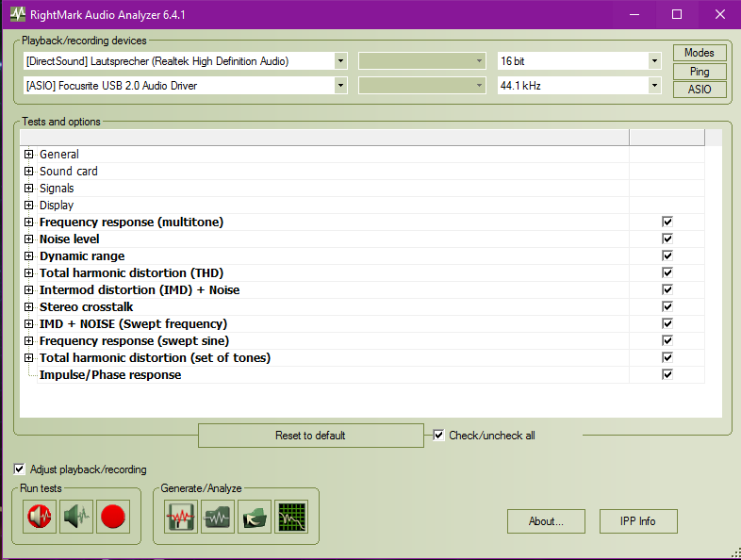Screen dimensions: 741x560
Task: Expand the Sound card options node
Action: tap(29, 171)
